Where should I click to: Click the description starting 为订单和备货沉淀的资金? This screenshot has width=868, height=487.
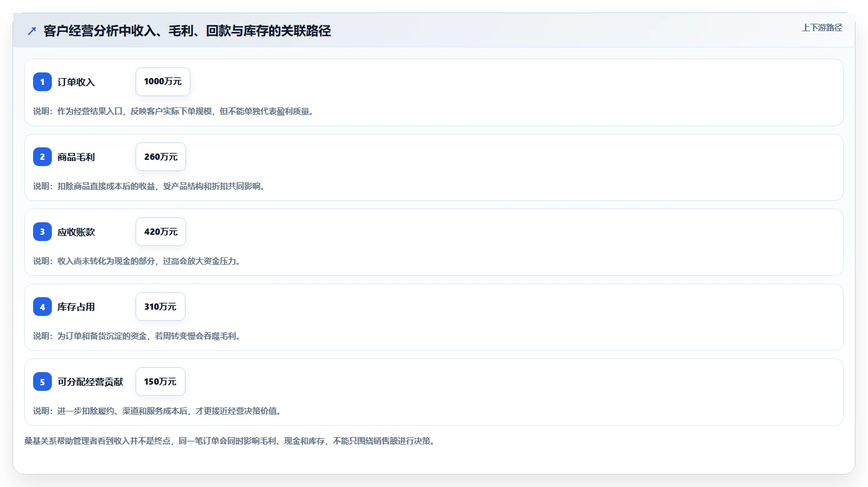[x=137, y=336]
